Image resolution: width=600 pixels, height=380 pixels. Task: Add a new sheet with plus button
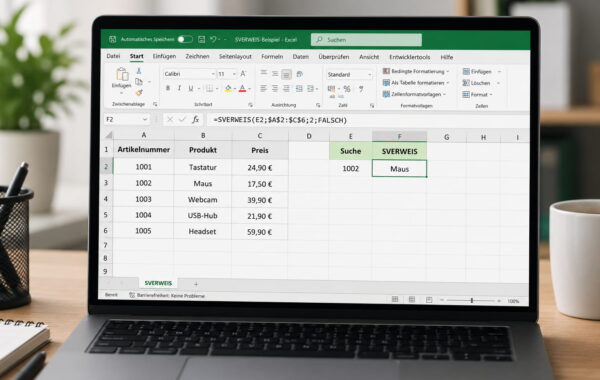click(x=196, y=284)
